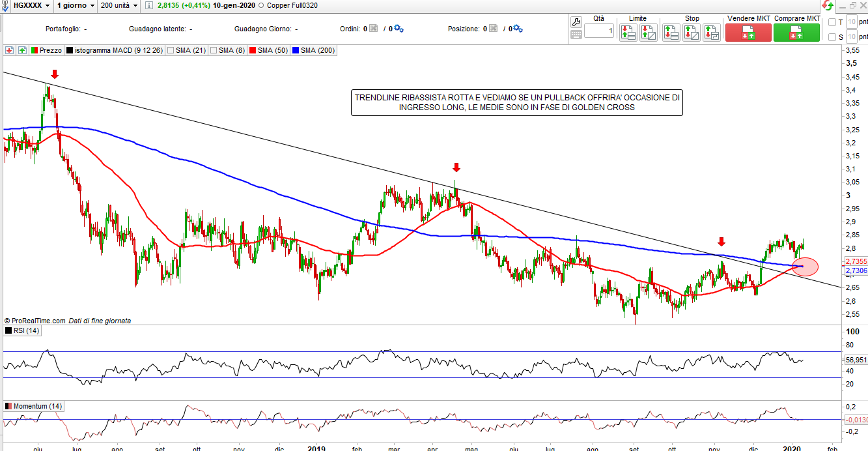Click the info icon beside the price
Image resolution: width=868 pixels, height=451 pixels.
[149, 6]
